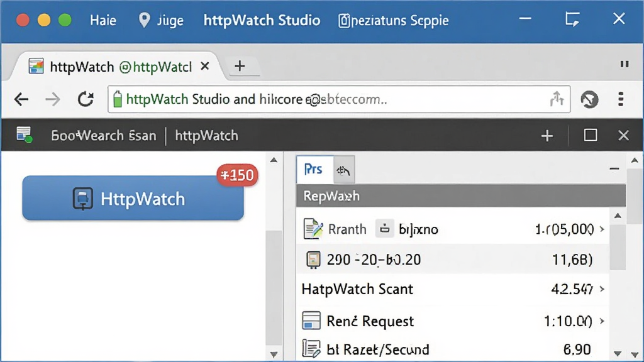Viewport: 644px width, 362px height.
Task: Click the bijxno text
Action: 418,229
